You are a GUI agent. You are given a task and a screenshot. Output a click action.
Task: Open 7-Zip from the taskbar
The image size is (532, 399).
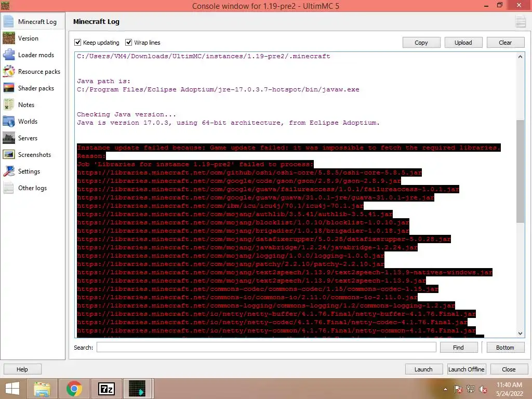point(106,389)
